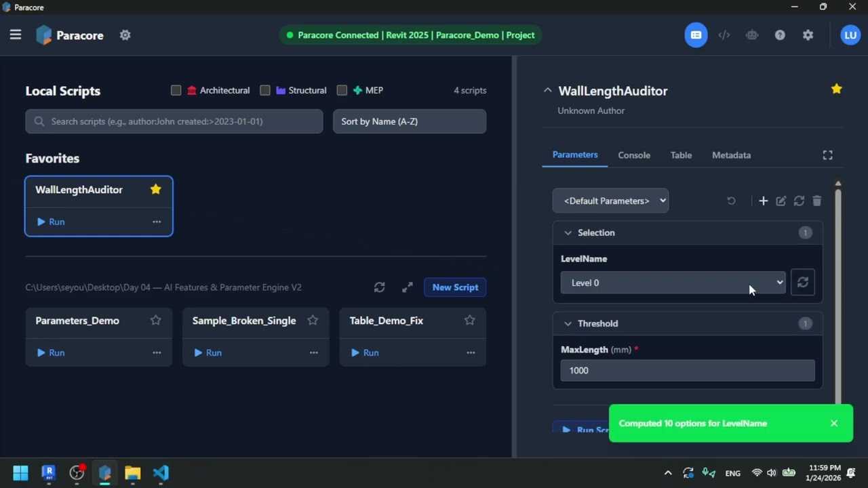
Task: Open File Explorer from the taskbar
Action: point(132,472)
